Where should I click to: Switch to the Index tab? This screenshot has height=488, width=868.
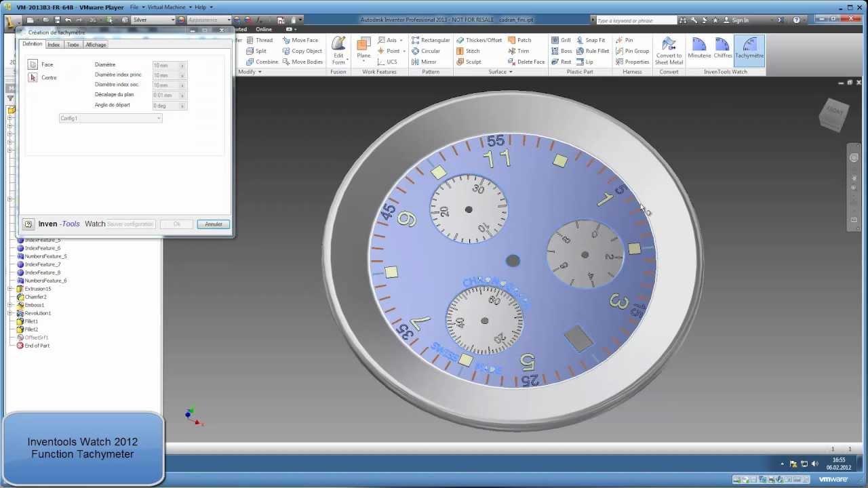[54, 45]
